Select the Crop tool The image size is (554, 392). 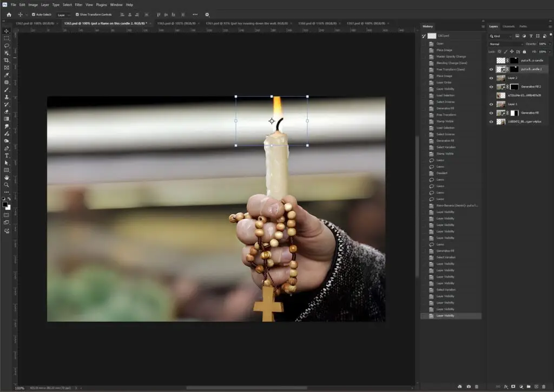[x=7, y=60]
